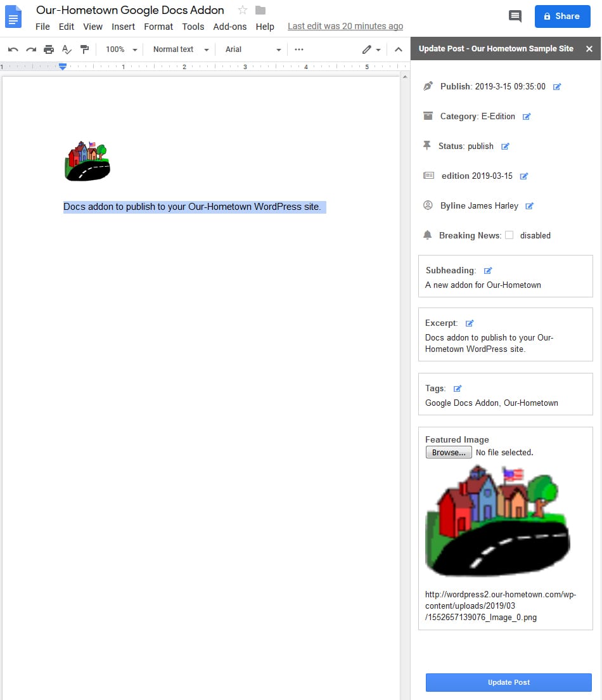Hide the menus with the up chevron
Image resolution: width=602 pixels, height=700 pixels.
pyautogui.click(x=399, y=49)
